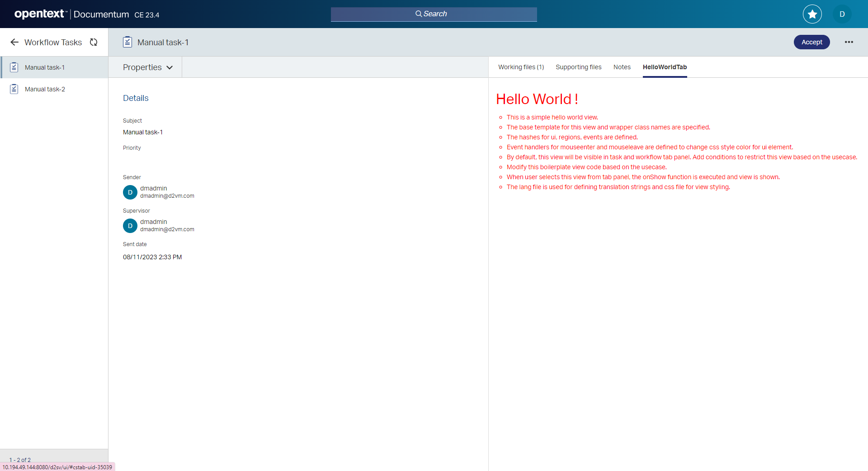View the Working files tab
This screenshot has height=471, width=868.
click(521, 67)
